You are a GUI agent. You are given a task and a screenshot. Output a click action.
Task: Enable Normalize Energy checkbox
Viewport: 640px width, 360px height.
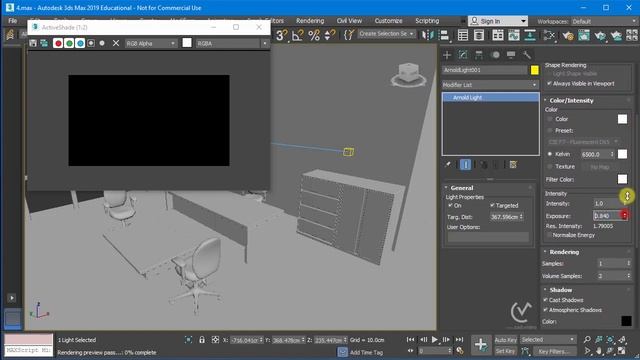point(549,235)
